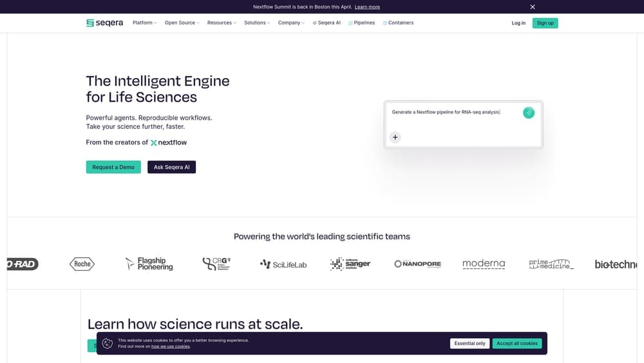Expand the Open Source menu
This screenshot has height=363, width=644.
182,23
